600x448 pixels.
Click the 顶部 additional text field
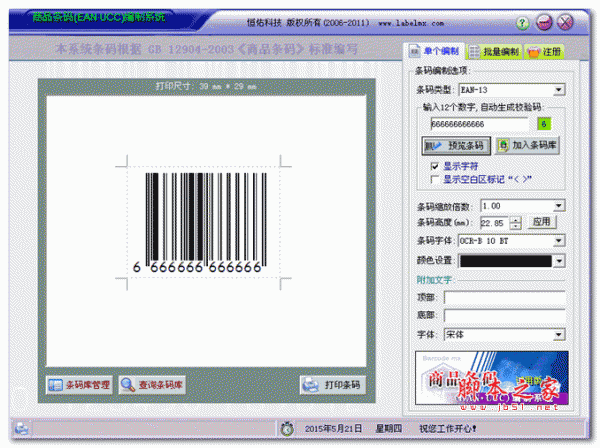(504, 297)
